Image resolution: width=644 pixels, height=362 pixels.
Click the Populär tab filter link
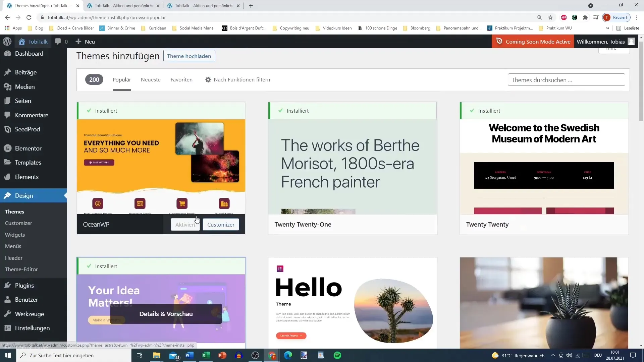click(x=122, y=79)
